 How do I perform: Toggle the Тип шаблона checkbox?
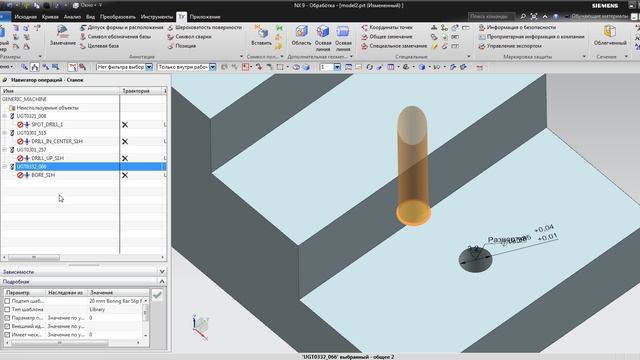(x=7, y=309)
